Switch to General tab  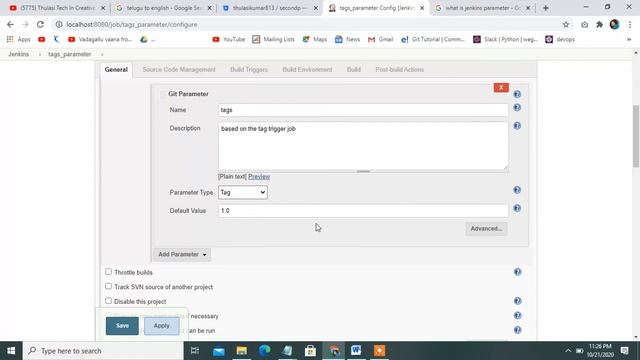[116, 69]
